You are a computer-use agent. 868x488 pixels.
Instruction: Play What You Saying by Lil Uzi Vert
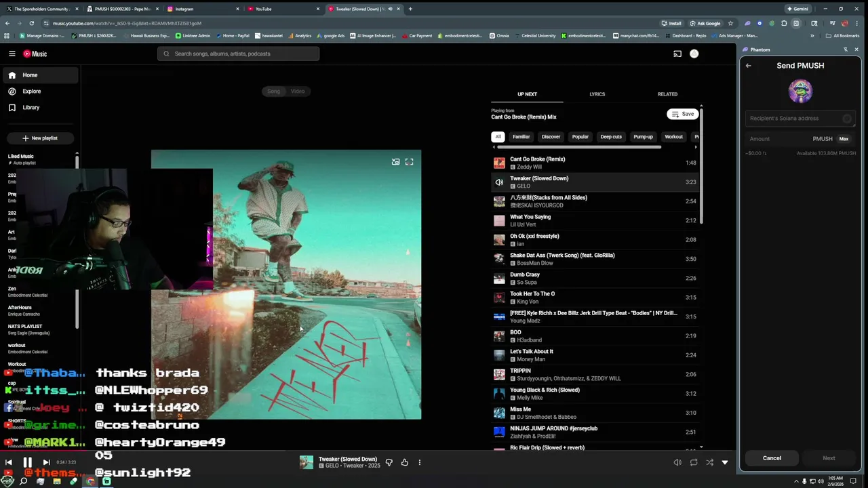596,220
